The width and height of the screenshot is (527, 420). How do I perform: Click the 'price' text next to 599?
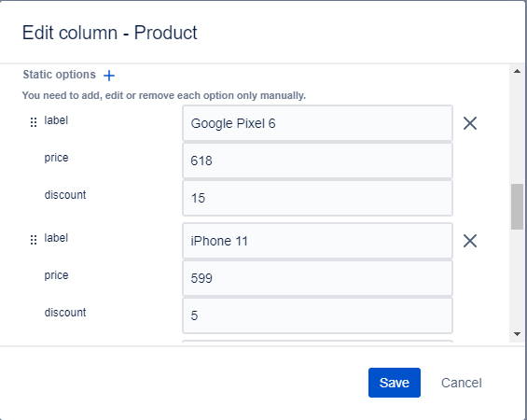(56, 275)
